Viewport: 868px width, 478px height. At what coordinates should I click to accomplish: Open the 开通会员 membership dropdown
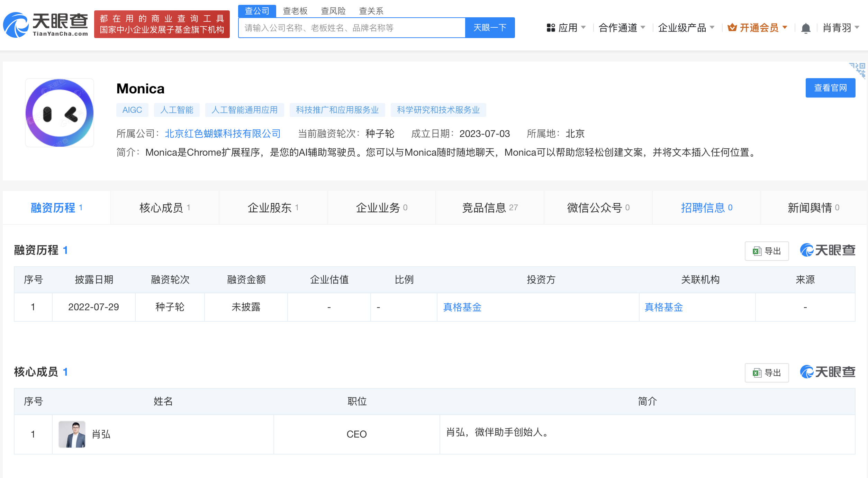click(x=757, y=28)
